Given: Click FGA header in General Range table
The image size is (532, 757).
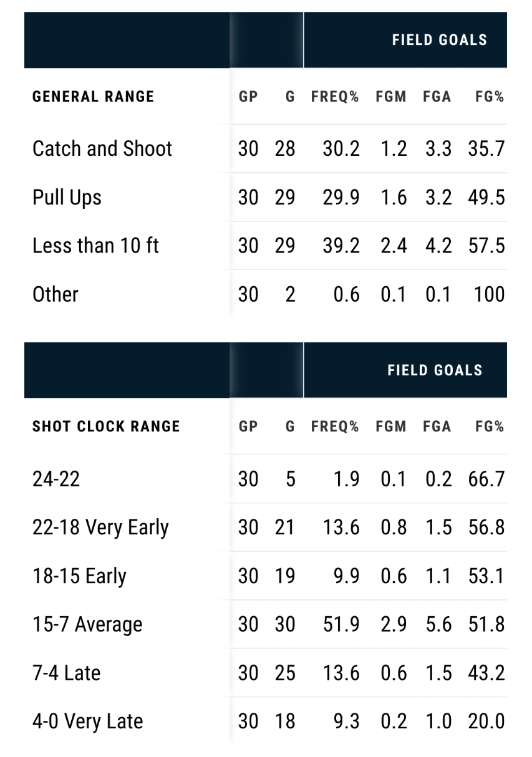Looking at the screenshot, I should [x=437, y=97].
